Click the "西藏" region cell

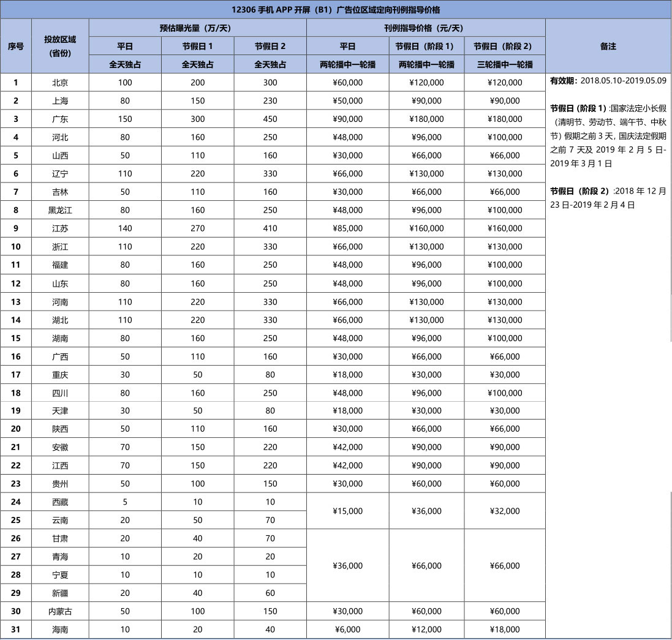[60, 502]
